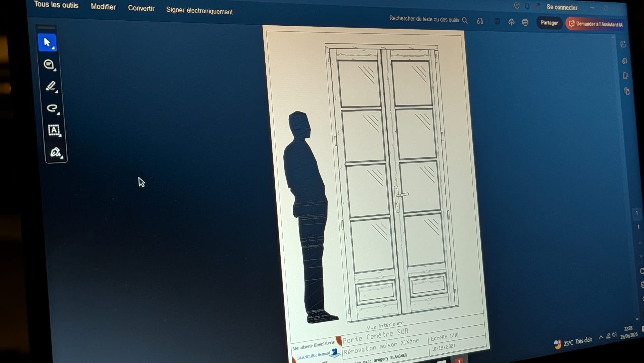Open the Modifier tab
This screenshot has width=644, height=363.
click(x=103, y=6)
